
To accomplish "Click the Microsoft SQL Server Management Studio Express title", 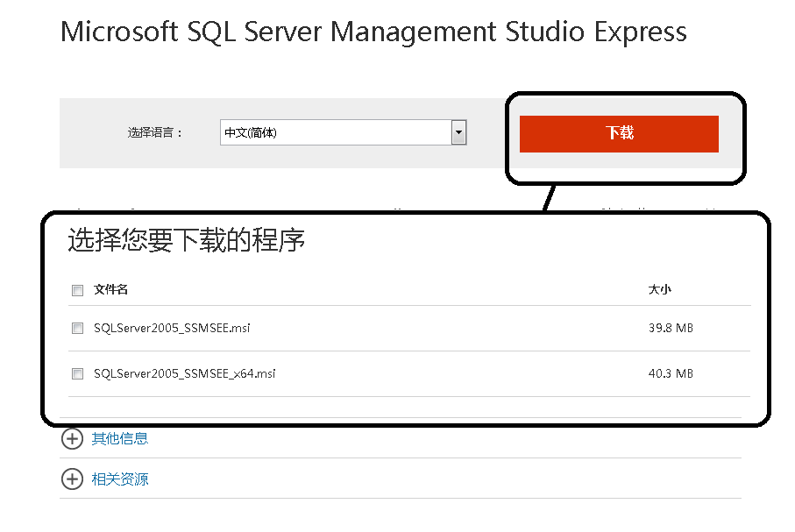I will (x=373, y=32).
